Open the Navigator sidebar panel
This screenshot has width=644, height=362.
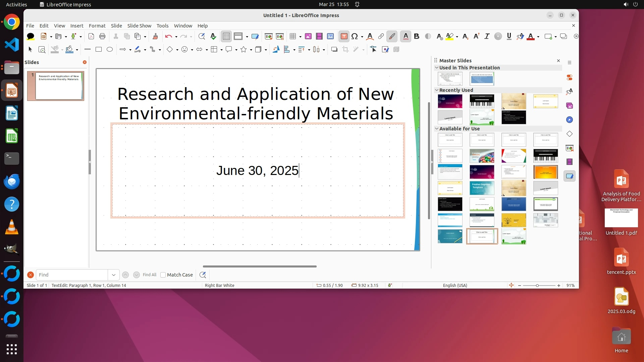click(x=569, y=120)
